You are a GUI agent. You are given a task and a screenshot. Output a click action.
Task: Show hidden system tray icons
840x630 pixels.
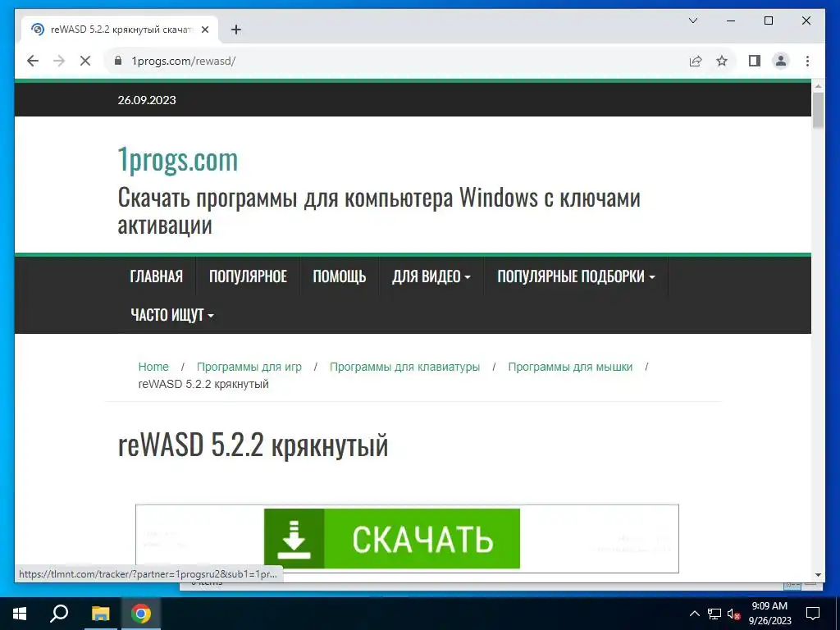(694, 614)
